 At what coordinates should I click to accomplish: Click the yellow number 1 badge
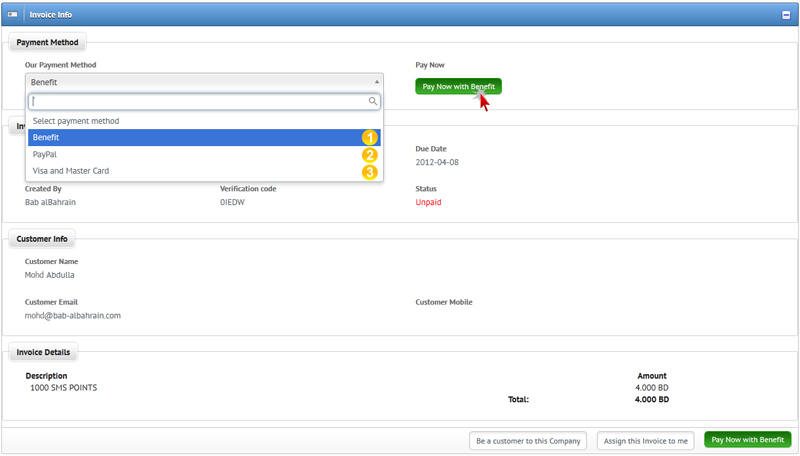369,138
